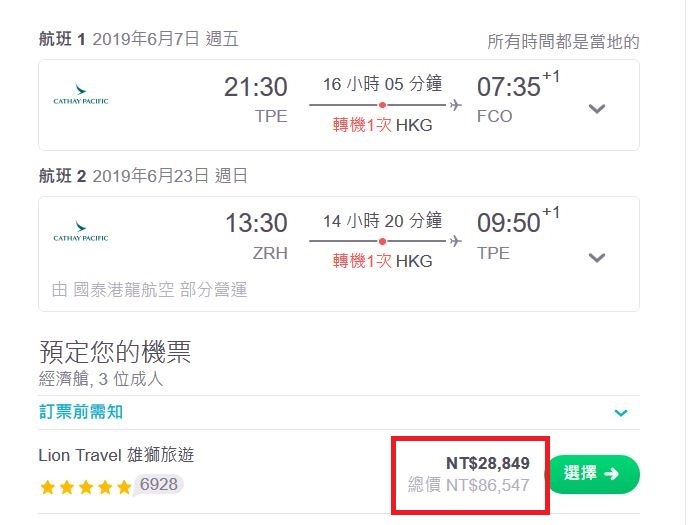Click Cathay Pacific logo on flight 1
Screen dimensions: 697x525
[81, 94]
